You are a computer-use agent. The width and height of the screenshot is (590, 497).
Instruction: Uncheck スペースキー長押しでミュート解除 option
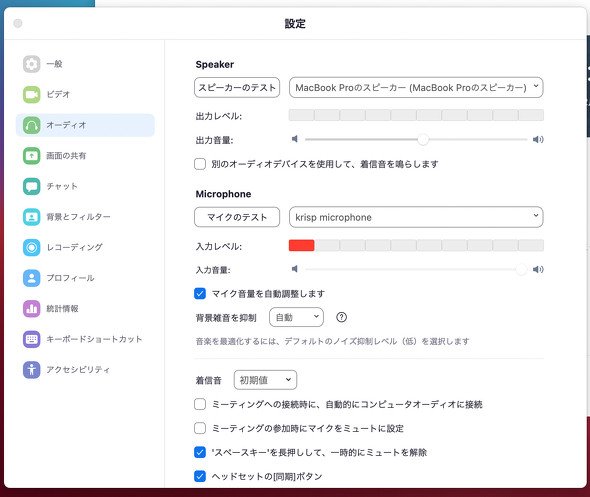pyautogui.click(x=200, y=452)
